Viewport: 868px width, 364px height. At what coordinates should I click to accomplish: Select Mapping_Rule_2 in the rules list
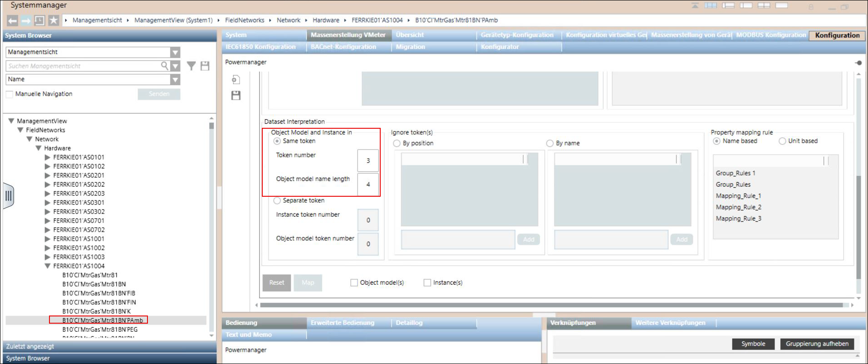(x=738, y=207)
